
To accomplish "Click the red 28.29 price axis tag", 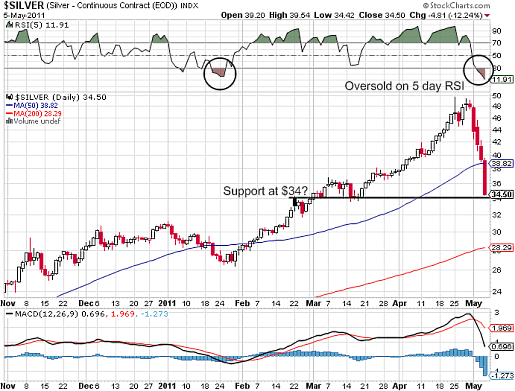I will (x=502, y=248).
